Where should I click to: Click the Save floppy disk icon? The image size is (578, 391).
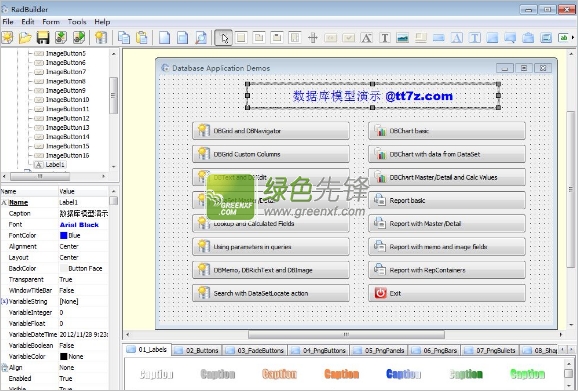(x=43, y=38)
